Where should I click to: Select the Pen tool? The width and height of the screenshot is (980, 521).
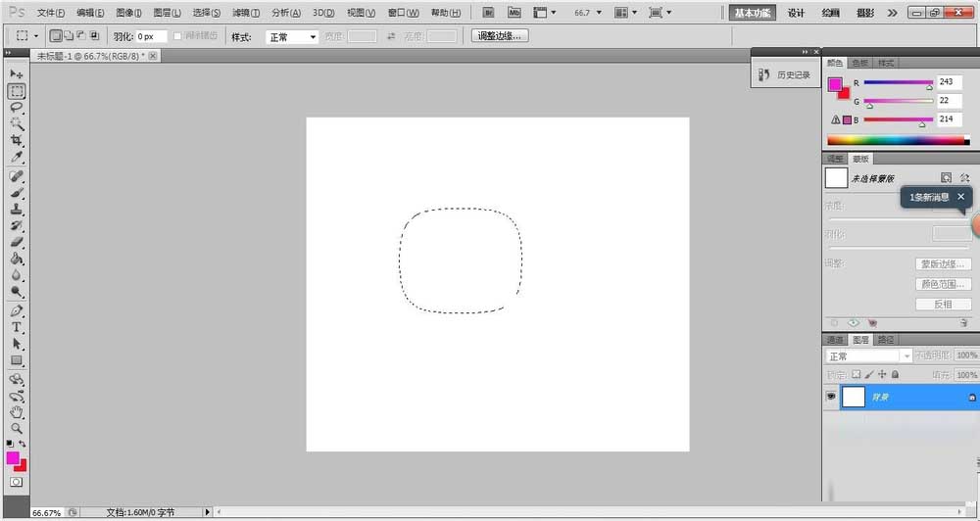pyautogui.click(x=17, y=311)
